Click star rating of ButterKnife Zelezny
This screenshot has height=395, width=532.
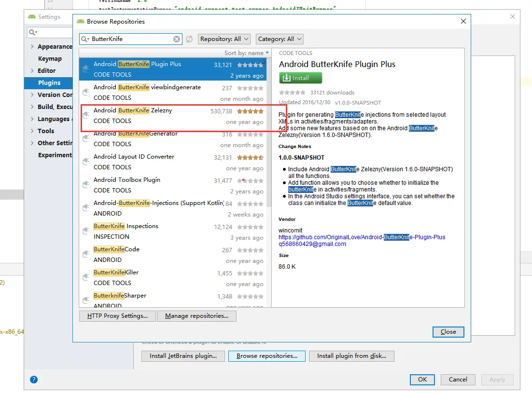coord(250,111)
